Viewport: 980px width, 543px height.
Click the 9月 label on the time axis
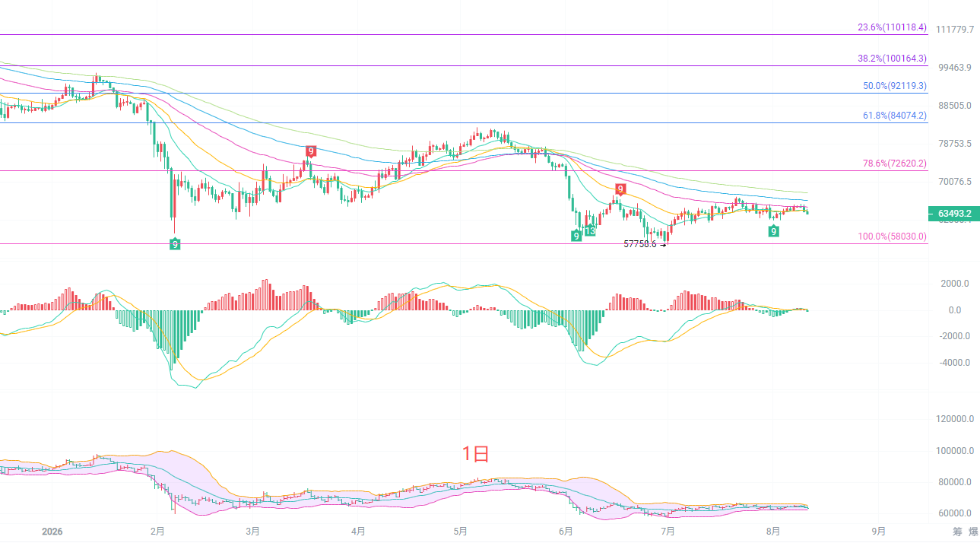[x=878, y=531]
